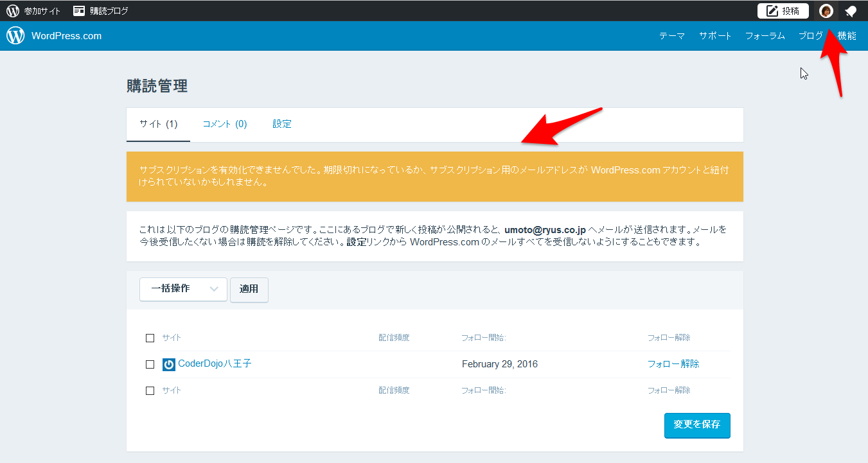
Task: Click the WordPress.com logo icon
Action: [15, 35]
